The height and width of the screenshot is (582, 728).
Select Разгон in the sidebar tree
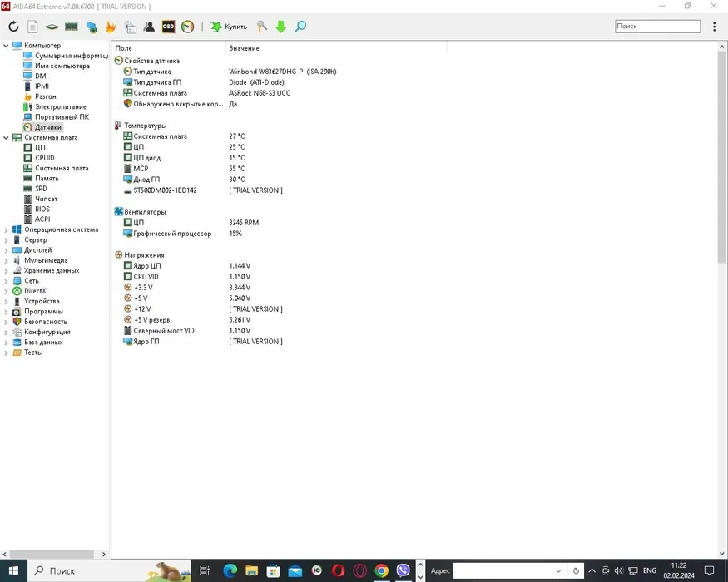45,96
